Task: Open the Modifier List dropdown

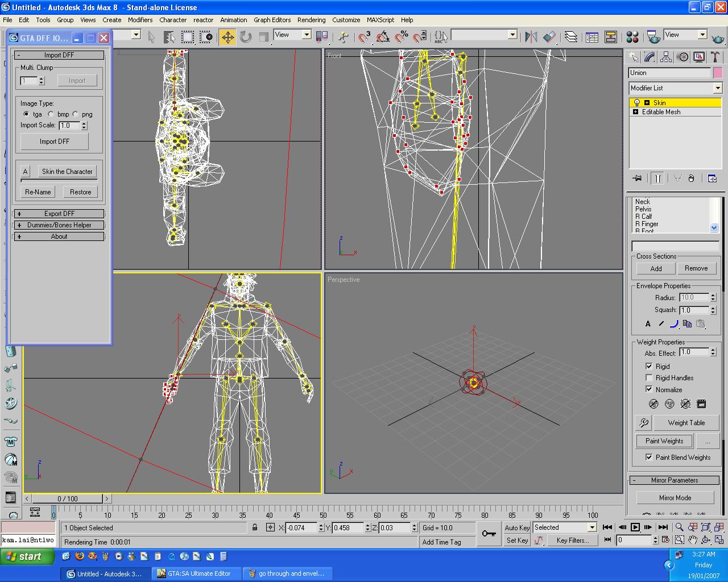Action: click(717, 88)
